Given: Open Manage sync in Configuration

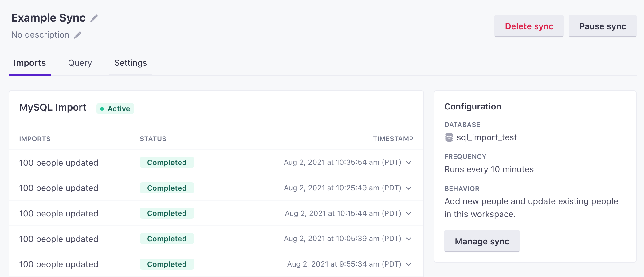Looking at the screenshot, I should (x=482, y=241).
